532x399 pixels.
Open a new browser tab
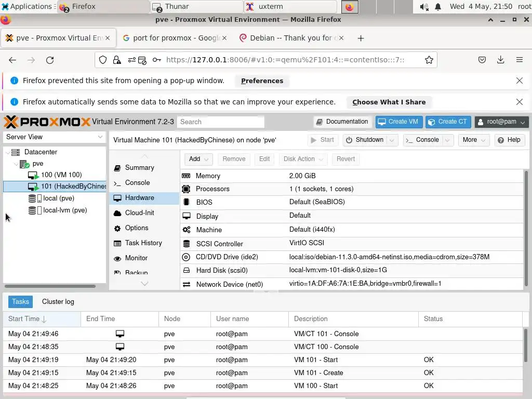tap(361, 38)
